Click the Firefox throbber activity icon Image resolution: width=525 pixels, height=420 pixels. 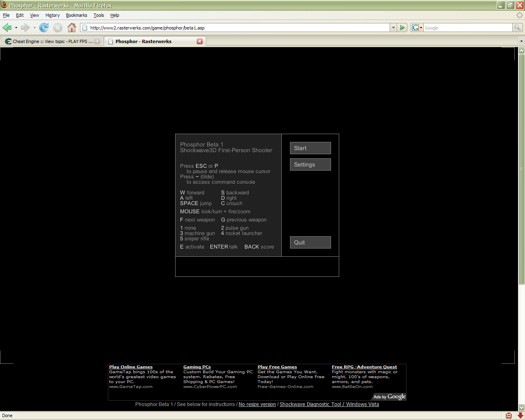pos(520,15)
